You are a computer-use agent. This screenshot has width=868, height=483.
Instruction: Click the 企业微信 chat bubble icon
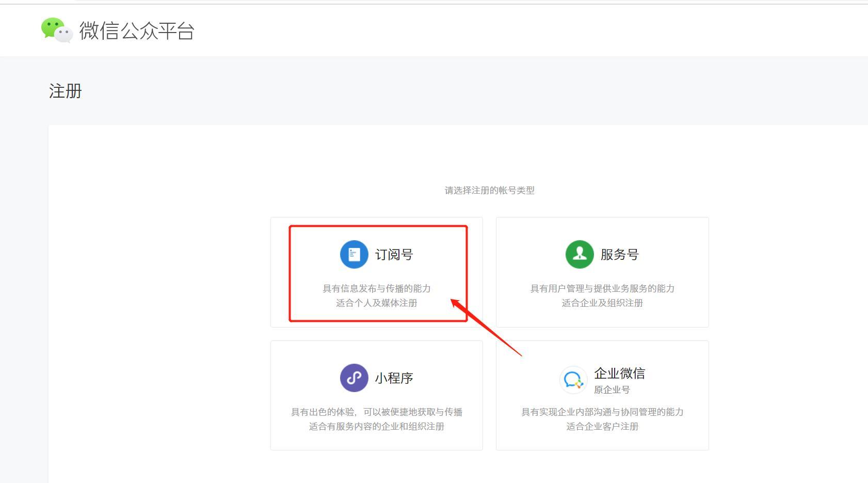[573, 380]
